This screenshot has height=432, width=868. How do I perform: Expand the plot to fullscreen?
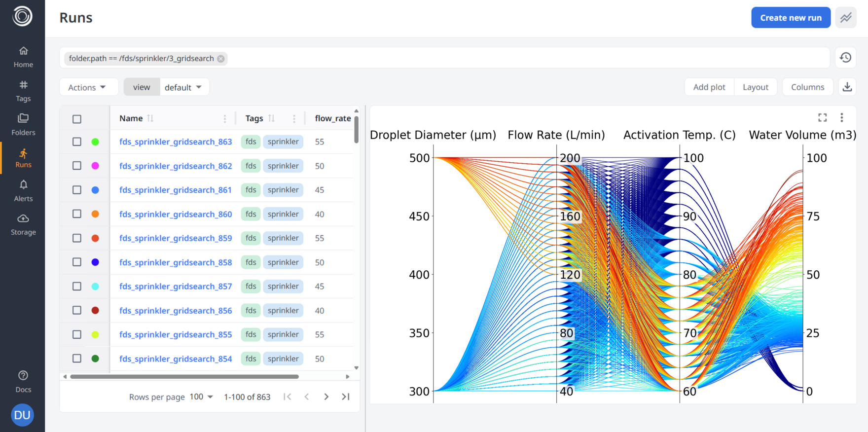pyautogui.click(x=822, y=117)
